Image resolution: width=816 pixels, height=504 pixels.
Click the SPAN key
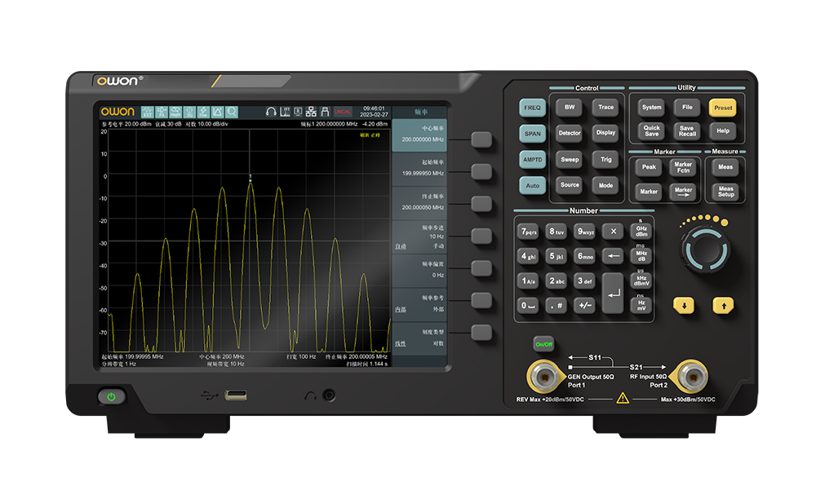[x=532, y=134]
